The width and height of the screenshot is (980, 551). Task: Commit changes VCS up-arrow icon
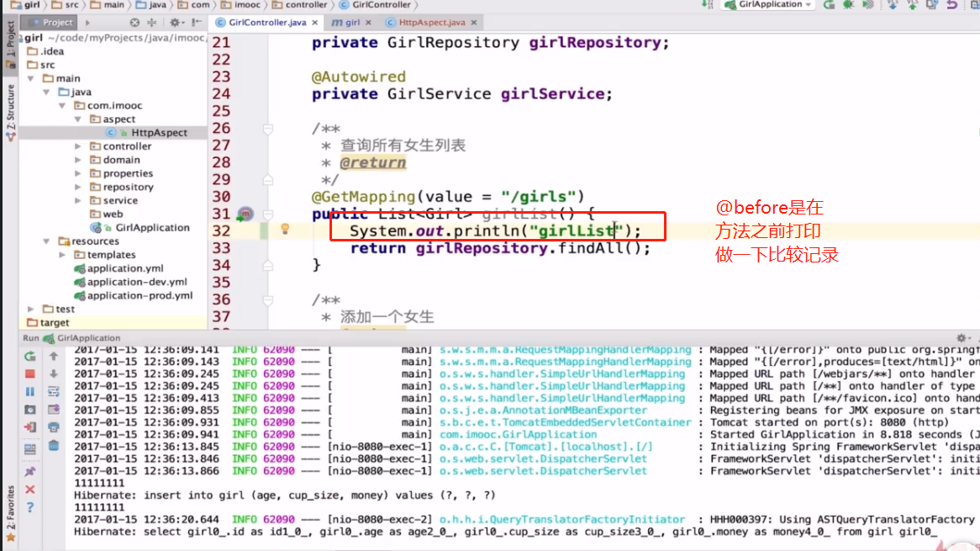[913, 5]
